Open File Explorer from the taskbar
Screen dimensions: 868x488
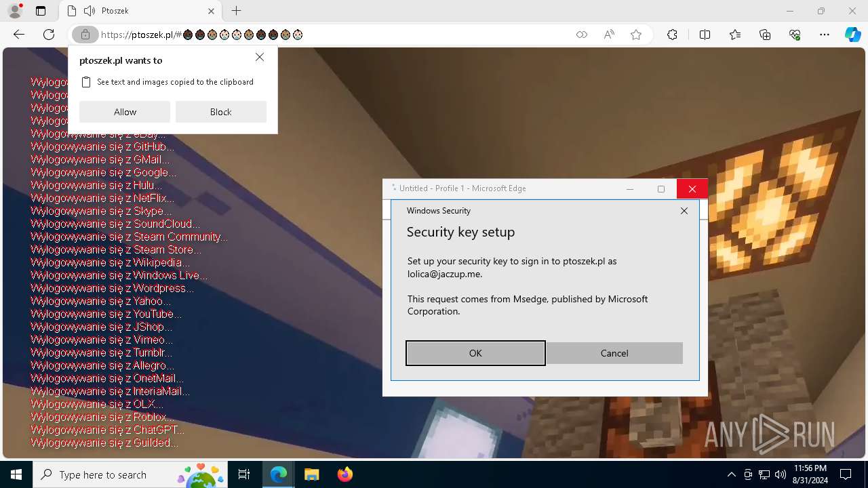pyautogui.click(x=311, y=474)
